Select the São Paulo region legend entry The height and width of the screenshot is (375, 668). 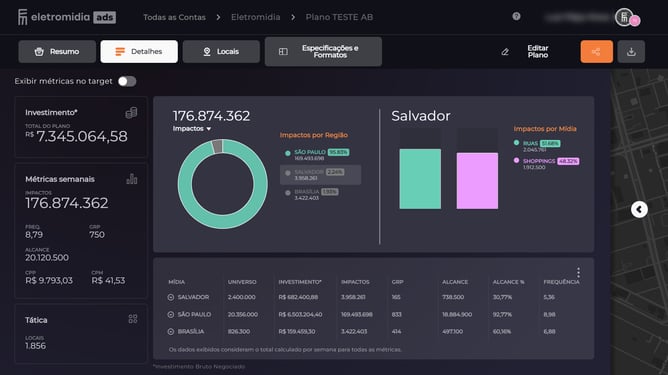click(x=317, y=155)
